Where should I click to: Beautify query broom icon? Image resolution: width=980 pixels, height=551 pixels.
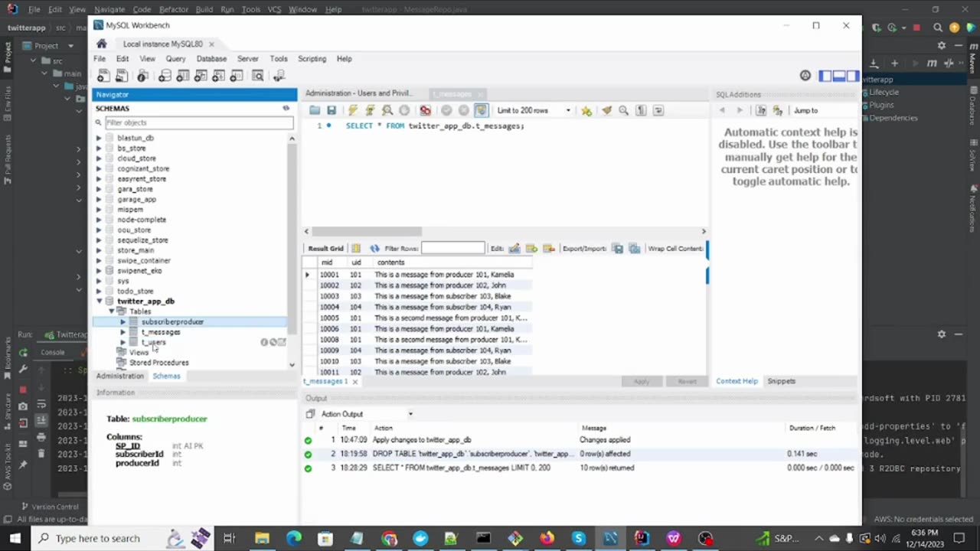click(606, 110)
